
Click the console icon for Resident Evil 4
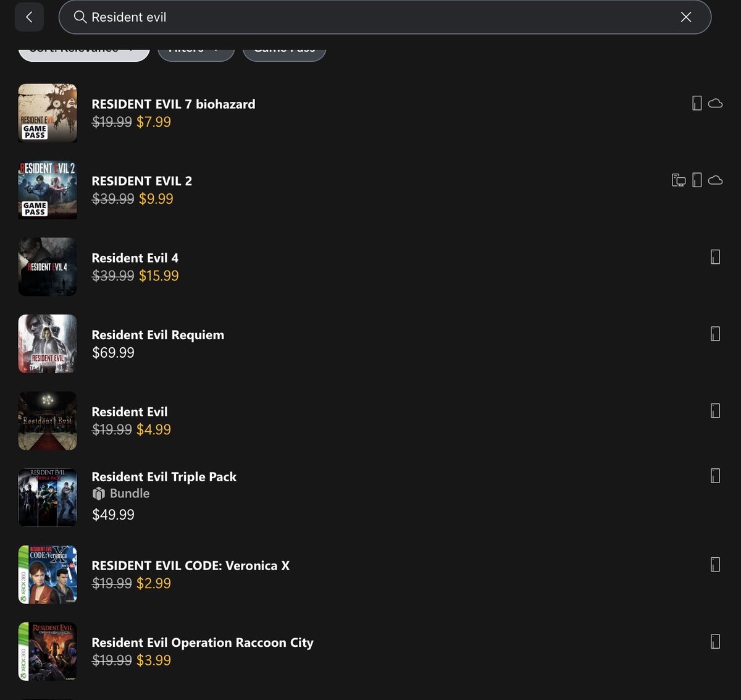(x=716, y=257)
